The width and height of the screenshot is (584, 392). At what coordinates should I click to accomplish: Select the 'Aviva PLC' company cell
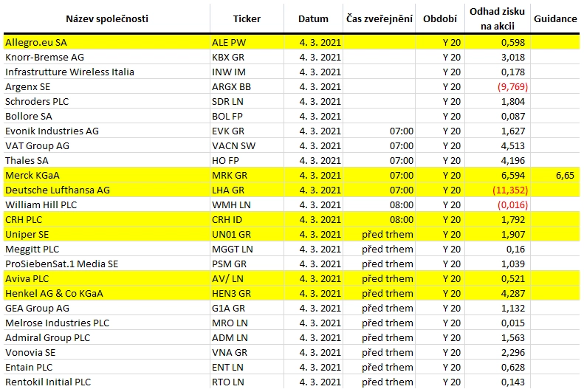[x=107, y=278]
